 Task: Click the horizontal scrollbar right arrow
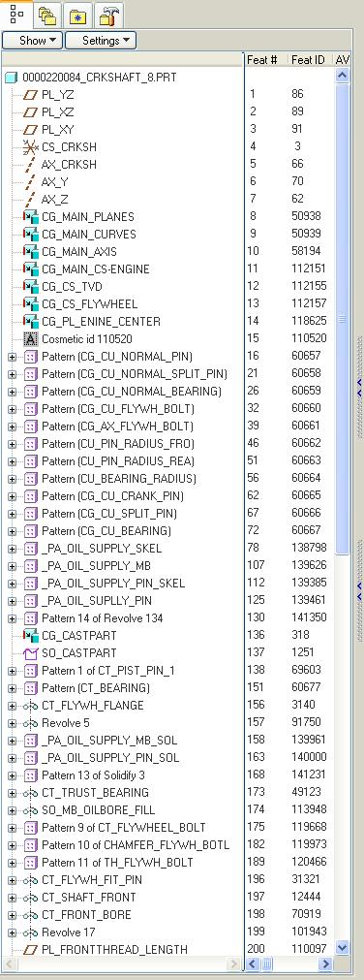(x=326, y=964)
